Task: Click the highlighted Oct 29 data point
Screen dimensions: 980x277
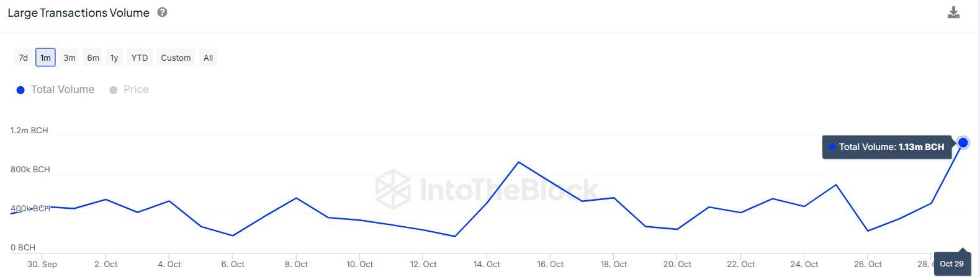Action: coord(963,143)
